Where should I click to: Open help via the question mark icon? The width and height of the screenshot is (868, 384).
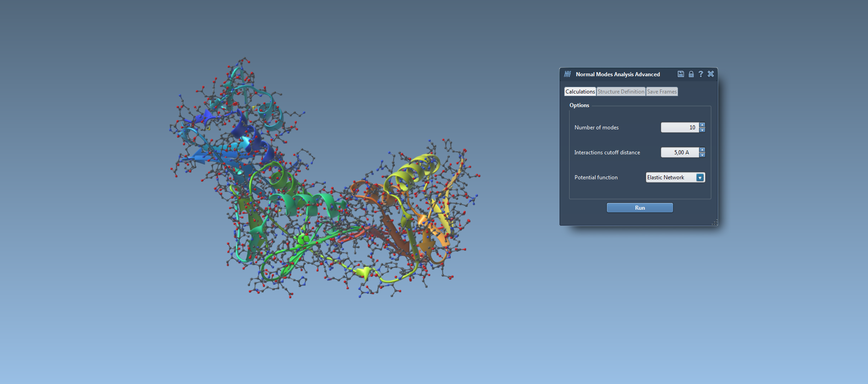pos(701,74)
